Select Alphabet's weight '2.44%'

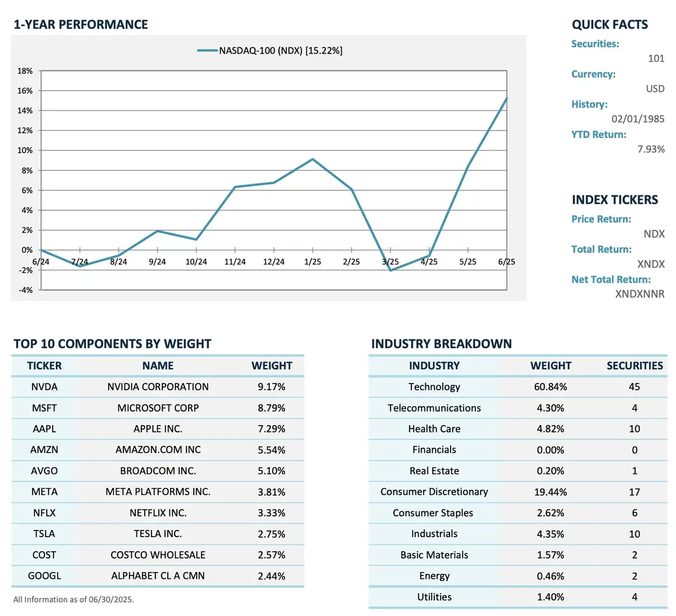(x=272, y=577)
